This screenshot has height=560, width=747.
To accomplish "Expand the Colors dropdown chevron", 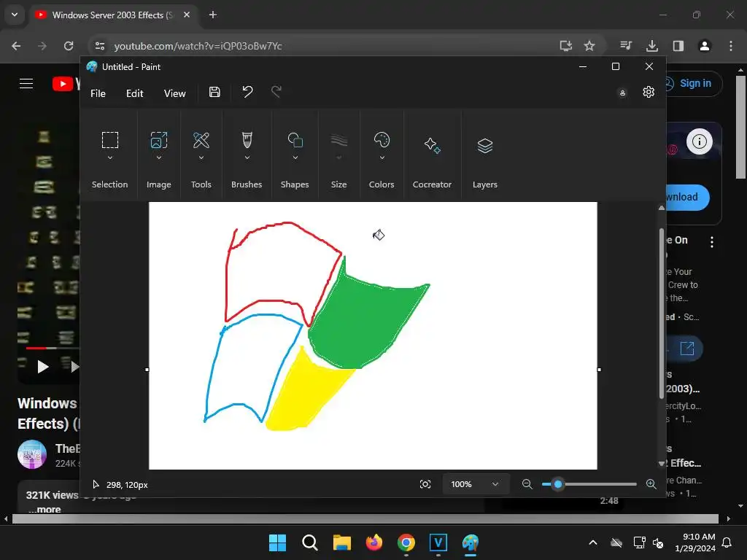I will click(382, 157).
